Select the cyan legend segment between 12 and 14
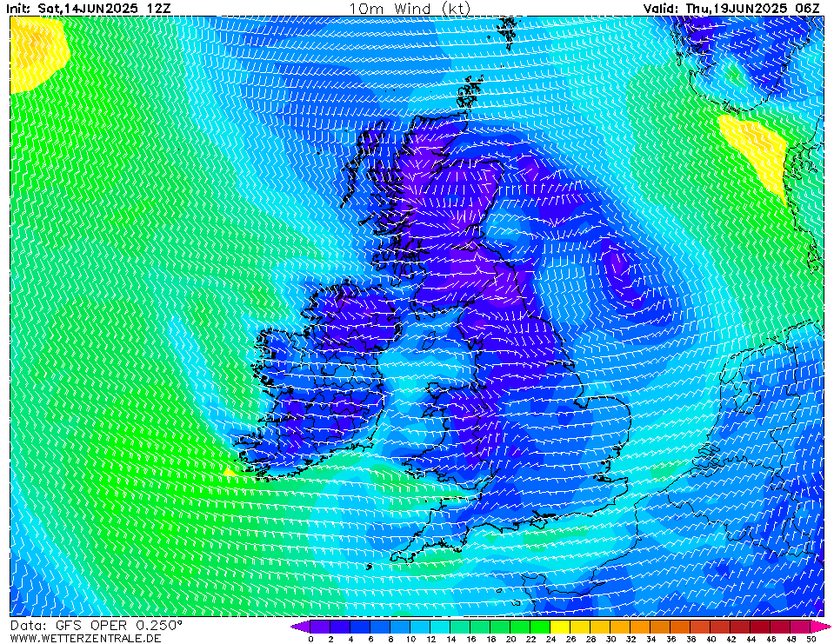The width and height of the screenshot is (834, 644). [x=440, y=627]
